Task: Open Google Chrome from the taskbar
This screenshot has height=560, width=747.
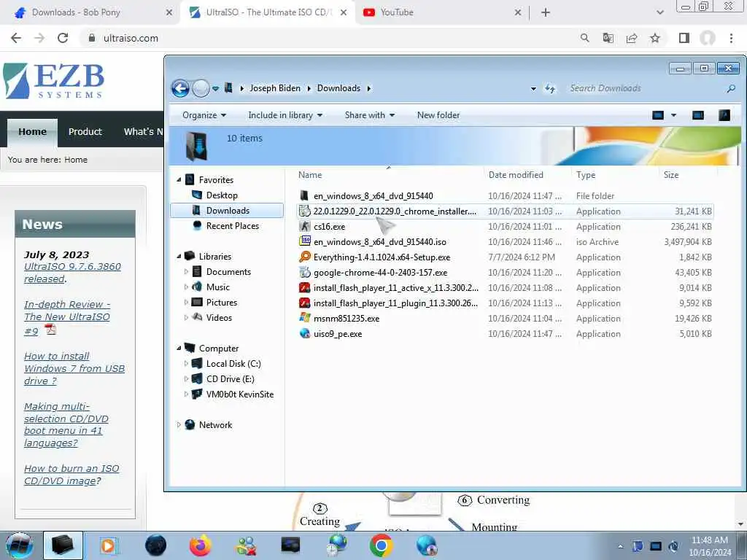Action: (x=381, y=545)
